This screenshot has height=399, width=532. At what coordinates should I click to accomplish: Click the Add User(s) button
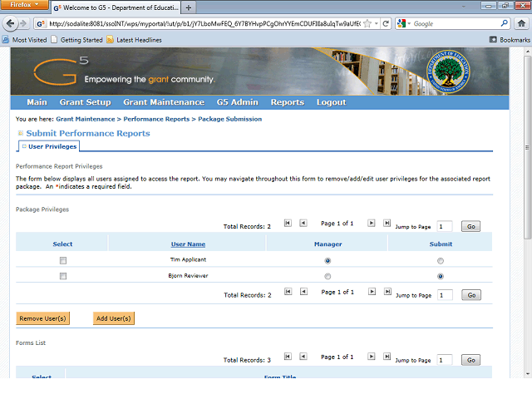point(114,318)
